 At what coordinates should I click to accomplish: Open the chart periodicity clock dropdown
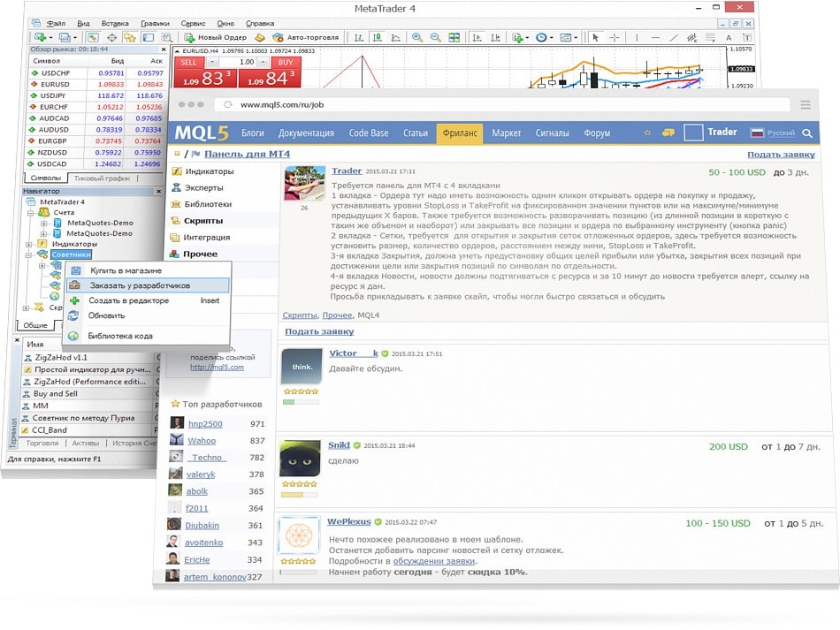(x=544, y=38)
